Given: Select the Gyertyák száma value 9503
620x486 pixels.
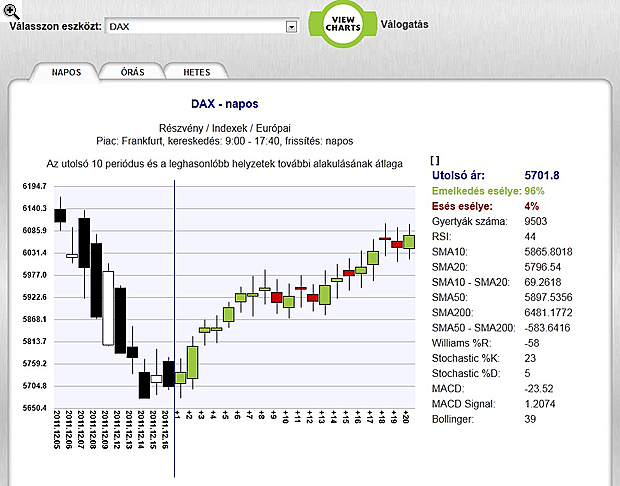Looking at the screenshot, I should (x=536, y=221).
